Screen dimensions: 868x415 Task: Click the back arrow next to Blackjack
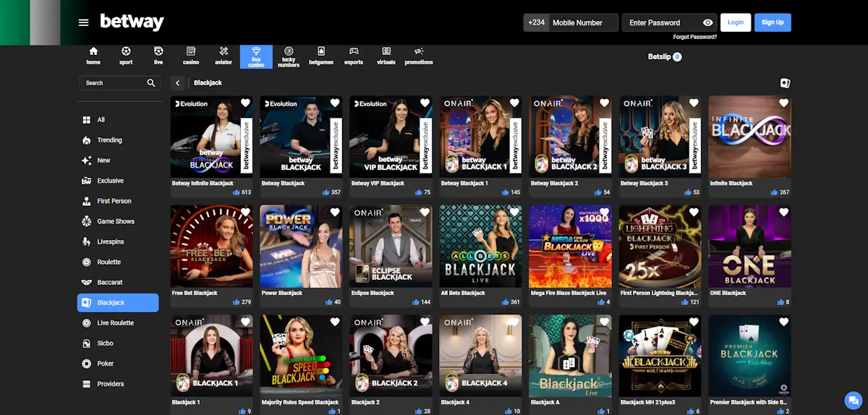(x=178, y=83)
